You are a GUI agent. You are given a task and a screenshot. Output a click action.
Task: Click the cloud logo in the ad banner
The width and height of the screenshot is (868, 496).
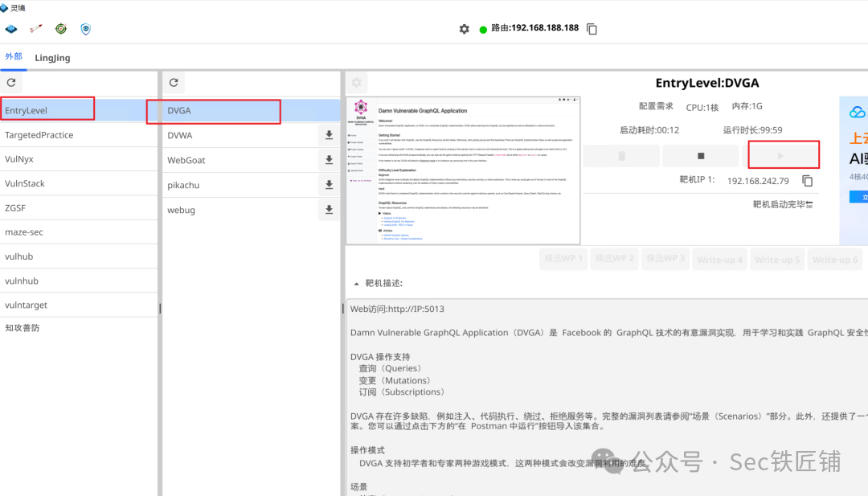[858, 113]
